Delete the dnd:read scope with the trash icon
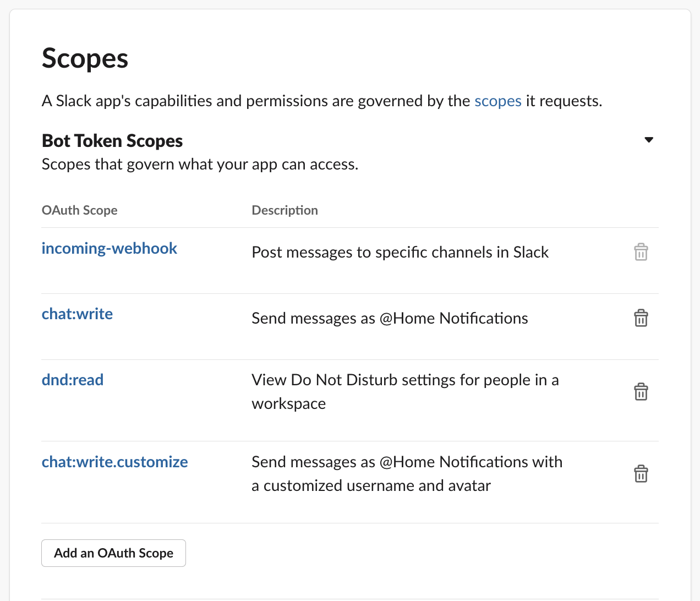 [x=641, y=391]
